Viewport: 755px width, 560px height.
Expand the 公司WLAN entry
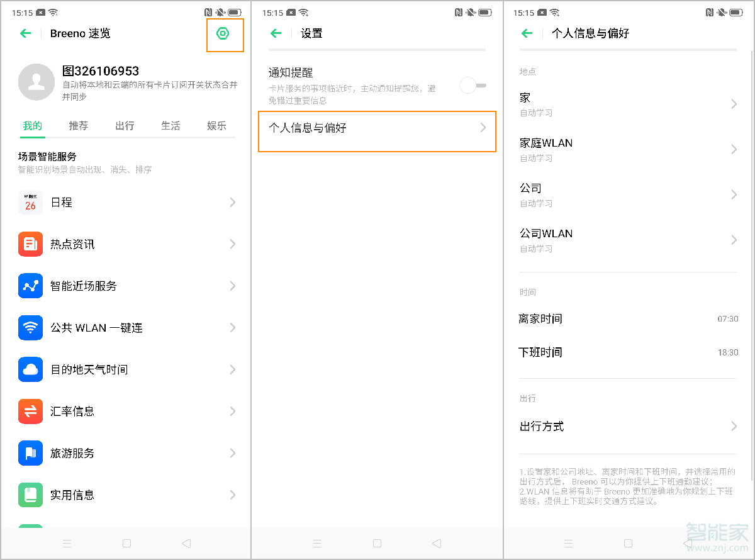(x=627, y=240)
